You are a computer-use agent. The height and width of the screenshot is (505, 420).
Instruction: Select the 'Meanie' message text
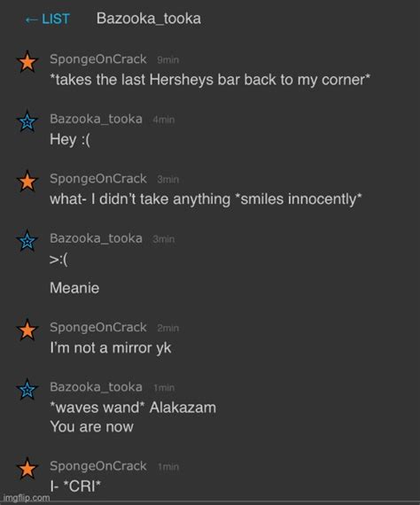pos(74,288)
